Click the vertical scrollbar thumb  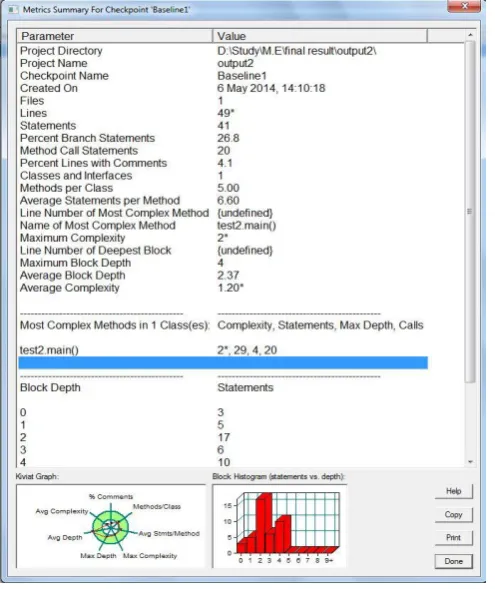pyautogui.click(x=470, y=211)
